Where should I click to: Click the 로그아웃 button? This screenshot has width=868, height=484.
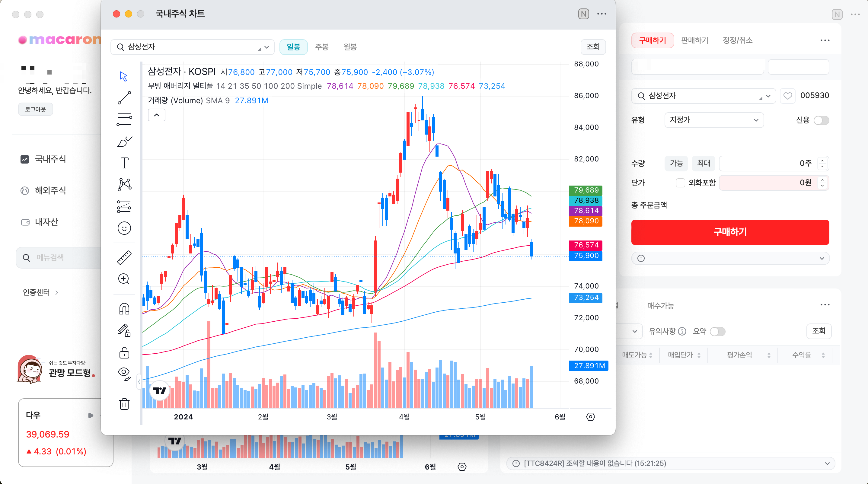(x=35, y=109)
